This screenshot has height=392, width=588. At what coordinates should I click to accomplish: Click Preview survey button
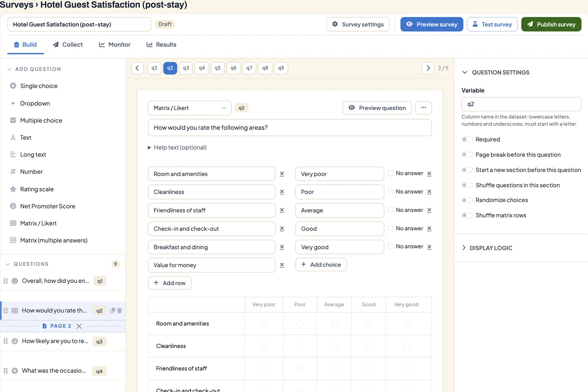(432, 24)
